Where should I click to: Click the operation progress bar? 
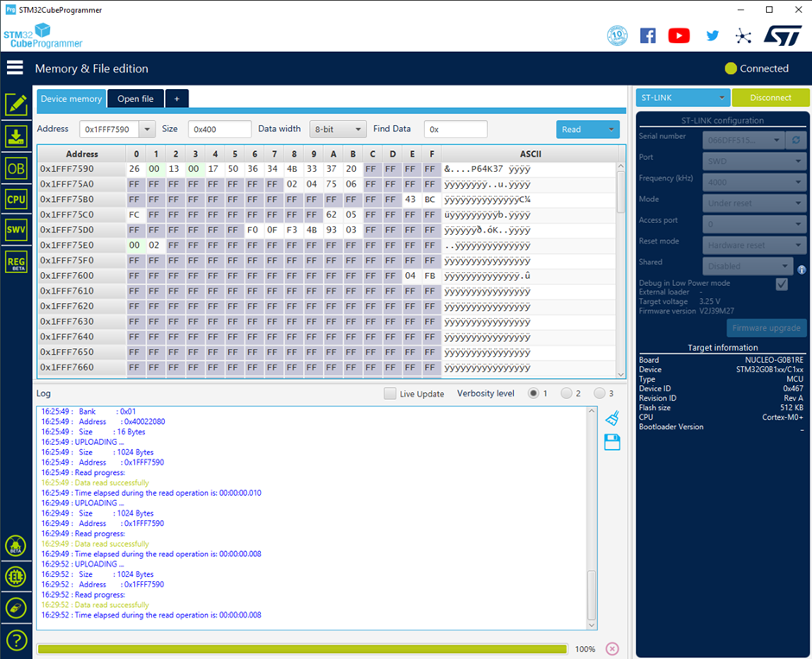click(x=302, y=649)
